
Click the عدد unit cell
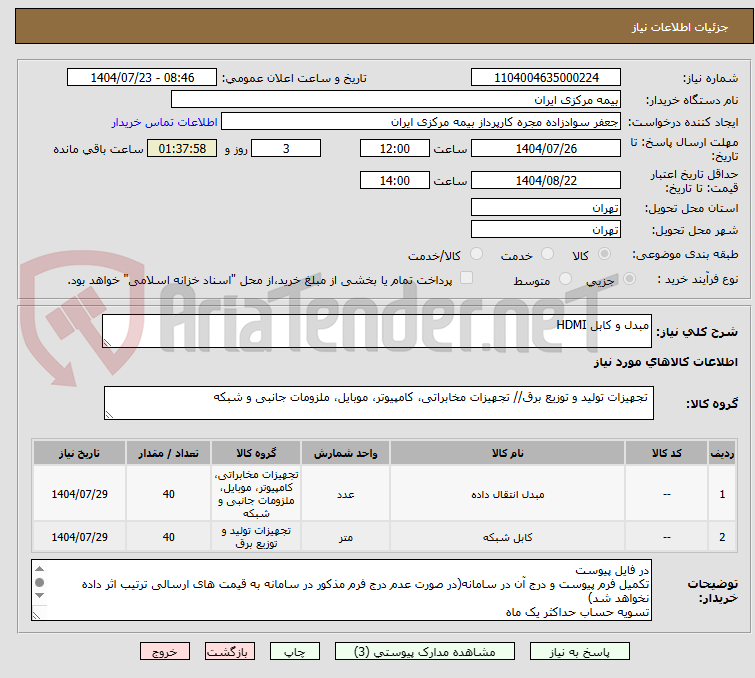coord(345,494)
